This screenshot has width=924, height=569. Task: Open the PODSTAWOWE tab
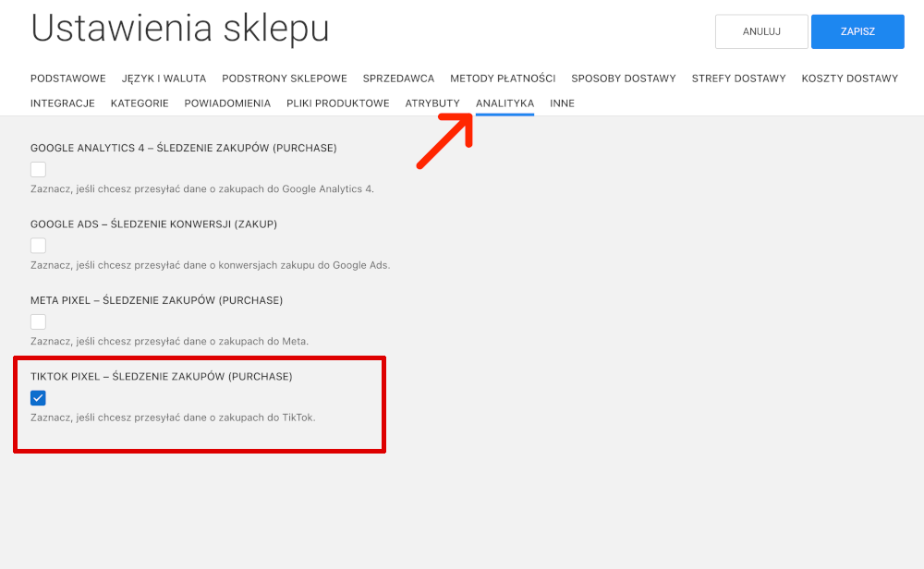(x=68, y=79)
